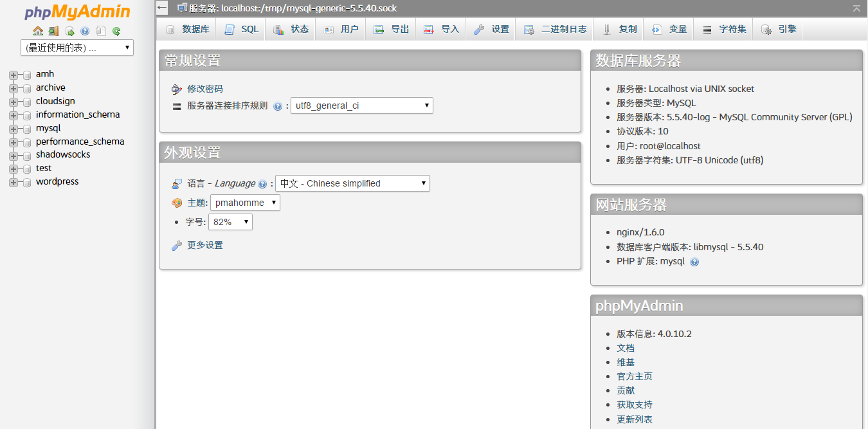Click the log out door icon
Viewport: 868px width, 429px height.
click(53, 31)
